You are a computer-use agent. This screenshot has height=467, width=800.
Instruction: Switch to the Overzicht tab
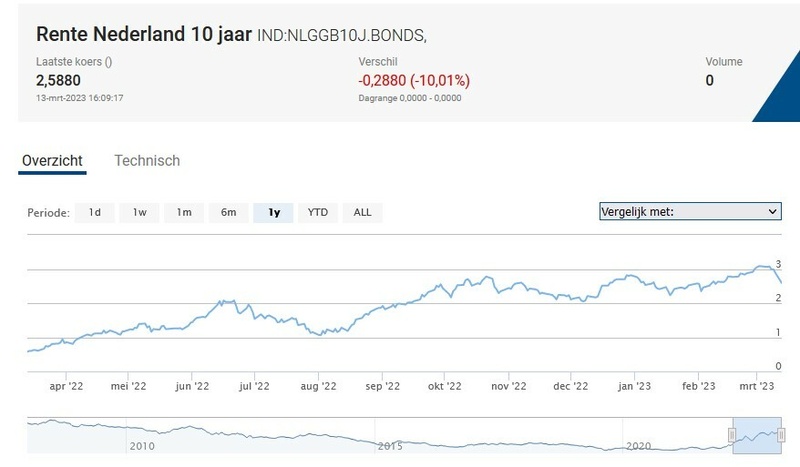(x=52, y=160)
